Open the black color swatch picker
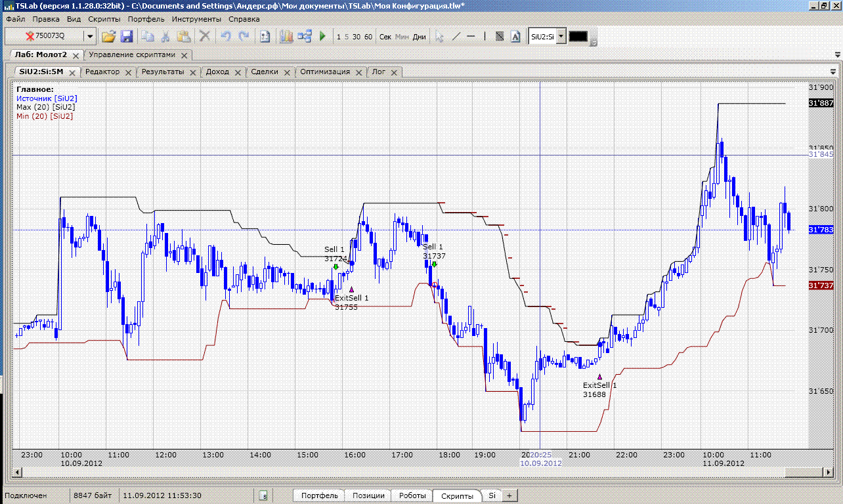Image resolution: width=843 pixels, height=504 pixels. [x=578, y=37]
